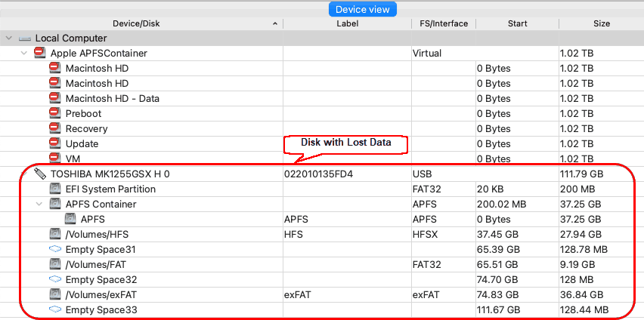Click the Preboot volume icon
This screenshot has height=320, width=644.
pyautogui.click(x=54, y=113)
